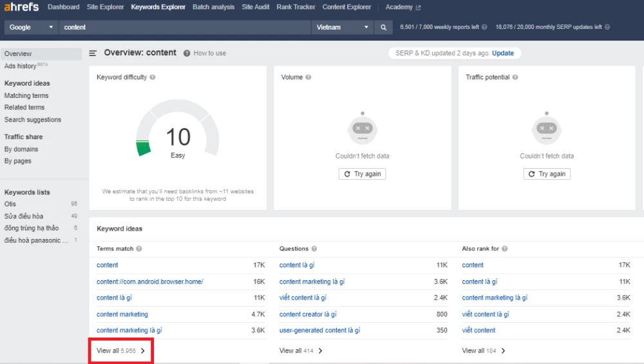This screenshot has width=644, height=364.
Task: Open Dashboard in top navigation
Action: (63, 7)
